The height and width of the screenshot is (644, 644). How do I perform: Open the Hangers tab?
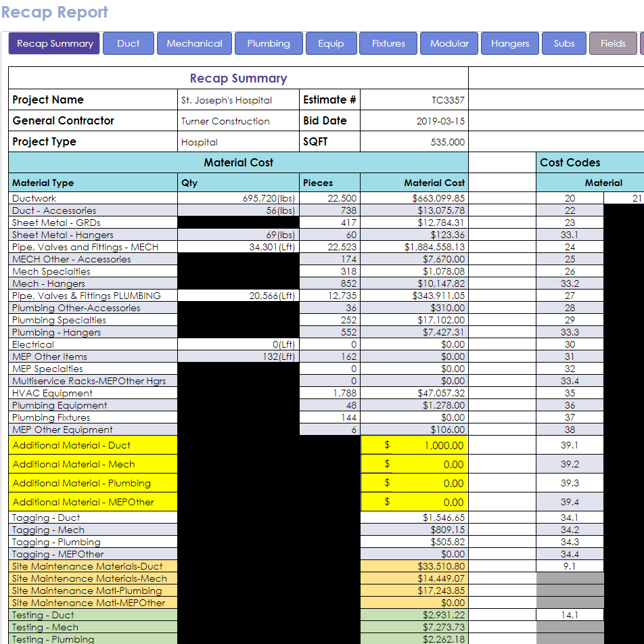(510, 43)
